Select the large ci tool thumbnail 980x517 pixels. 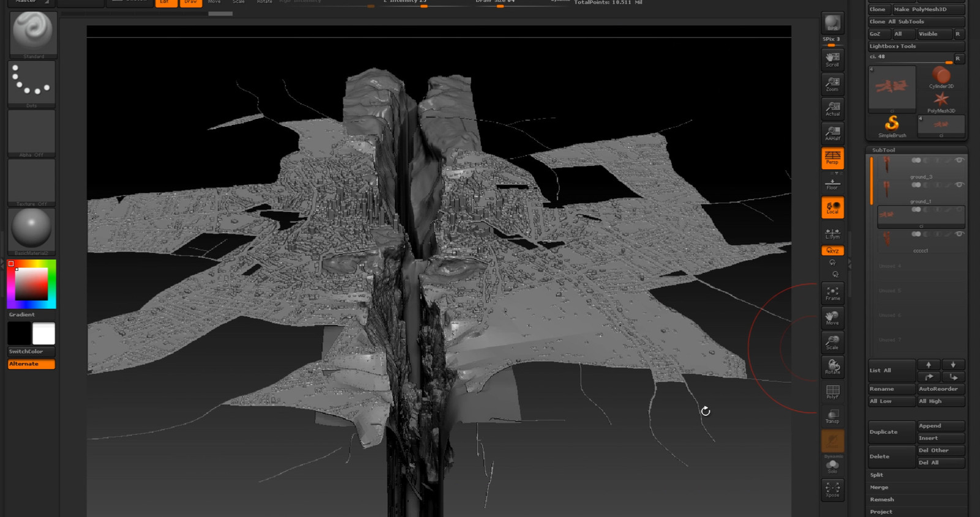pos(892,89)
